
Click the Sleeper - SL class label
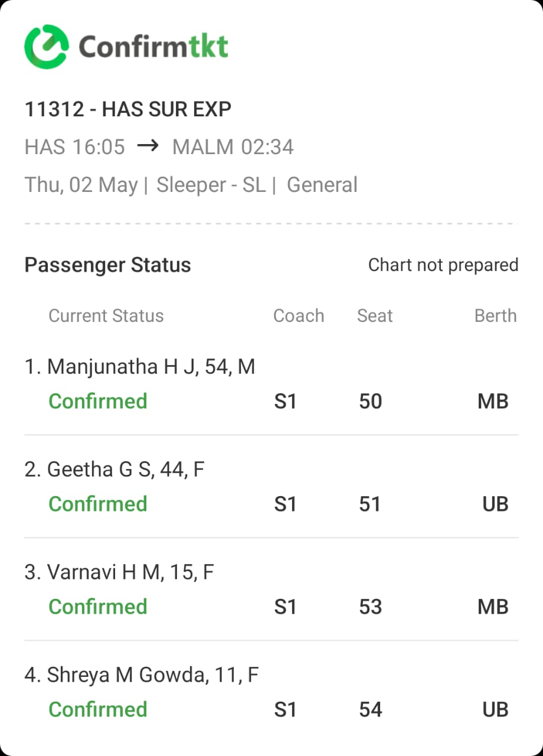pos(211,185)
